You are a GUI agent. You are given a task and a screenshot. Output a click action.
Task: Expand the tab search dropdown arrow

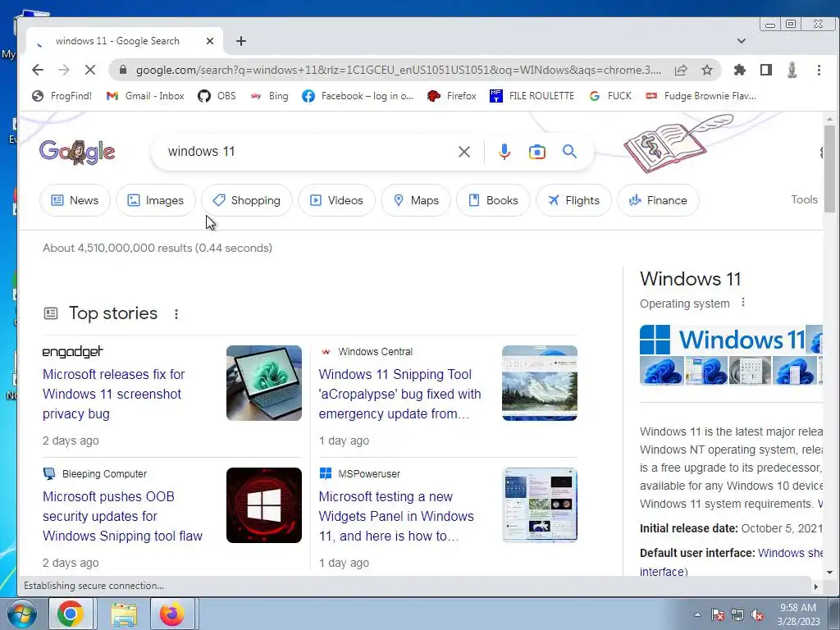click(742, 41)
